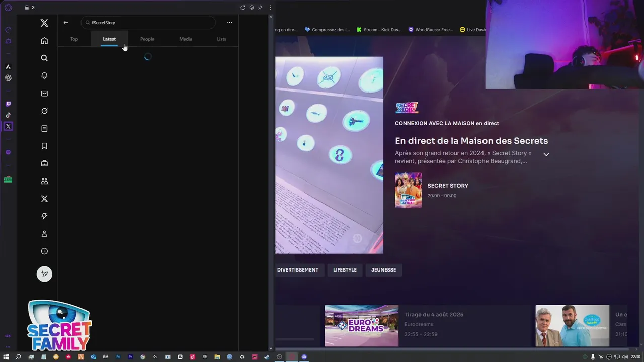Pin the X sidebar panel
Viewport: 644px width, 362px height.
260,8
